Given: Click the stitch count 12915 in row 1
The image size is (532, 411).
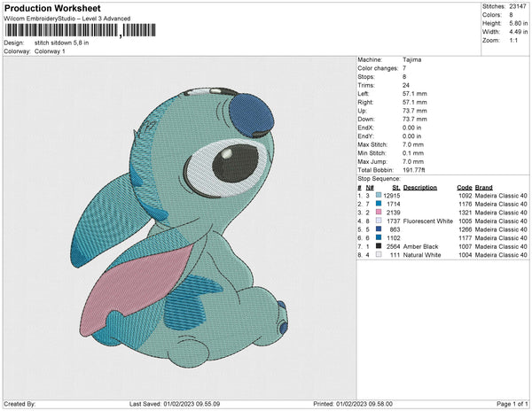Looking at the screenshot, I should click(x=392, y=196).
